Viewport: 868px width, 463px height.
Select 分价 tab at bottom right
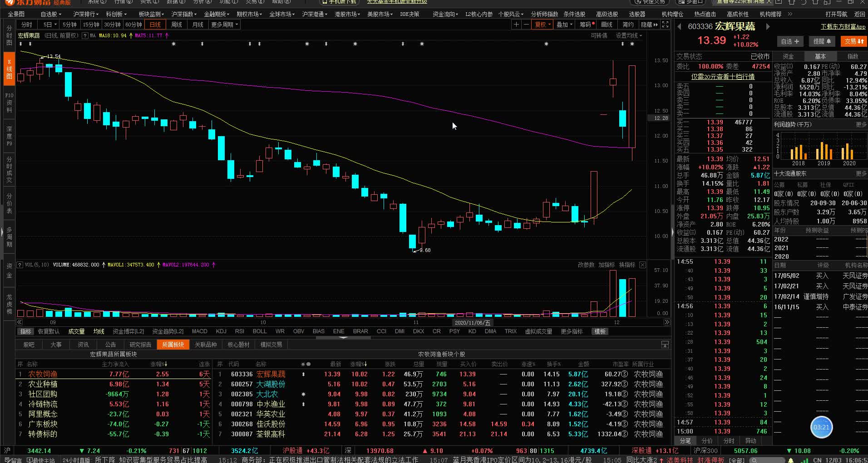pyautogui.click(x=707, y=441)
